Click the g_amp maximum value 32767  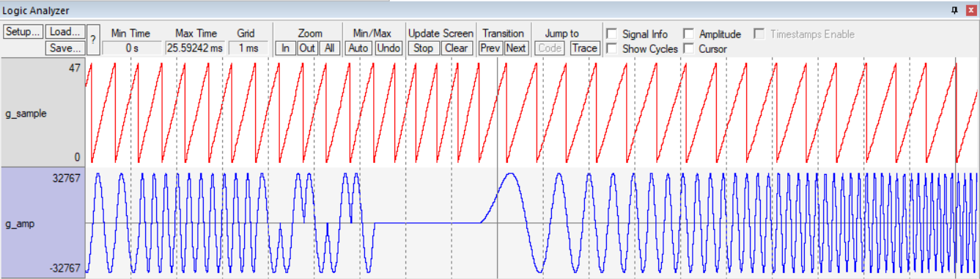click(x=66, y=178)
